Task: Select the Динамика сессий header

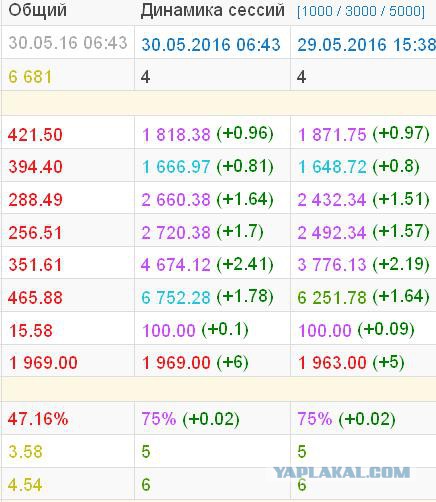Action: (213, 11)
